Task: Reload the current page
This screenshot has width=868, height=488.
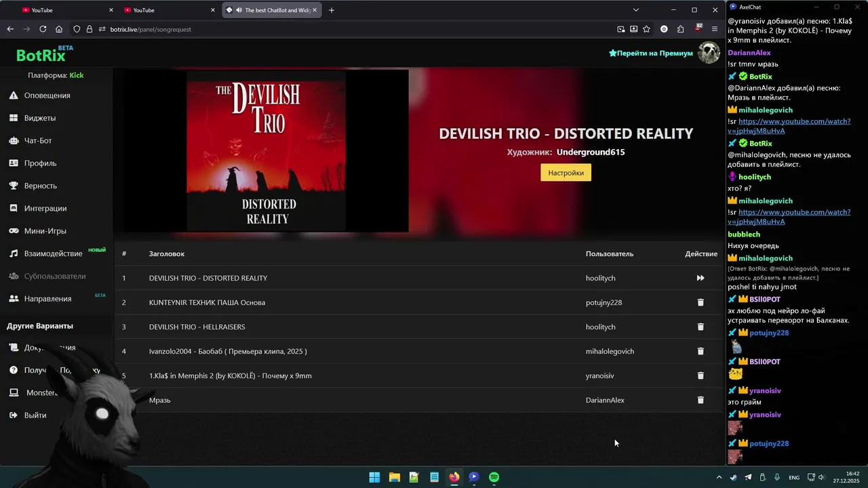Action: pos(43,29)
